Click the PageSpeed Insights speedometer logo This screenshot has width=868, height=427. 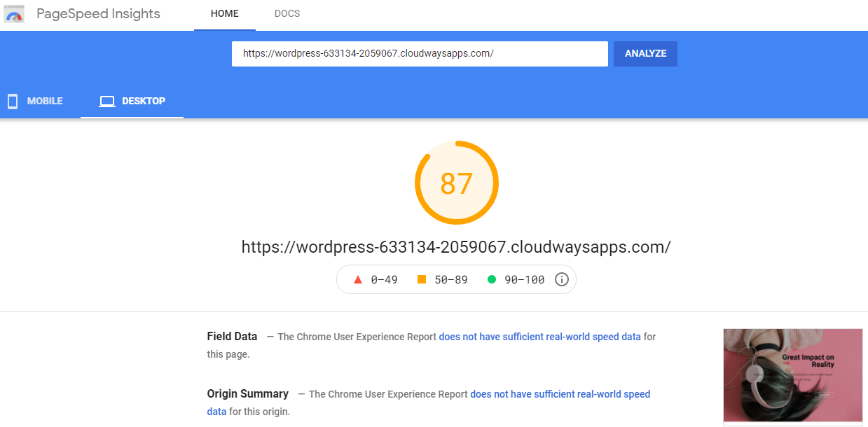pos(13,14)
